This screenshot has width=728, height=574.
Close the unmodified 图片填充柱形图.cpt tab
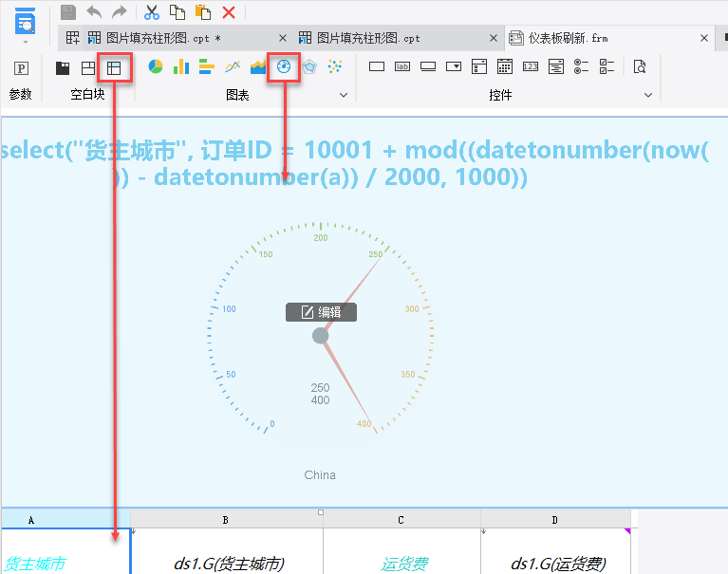pyautogui.click(x=494, y=38)
